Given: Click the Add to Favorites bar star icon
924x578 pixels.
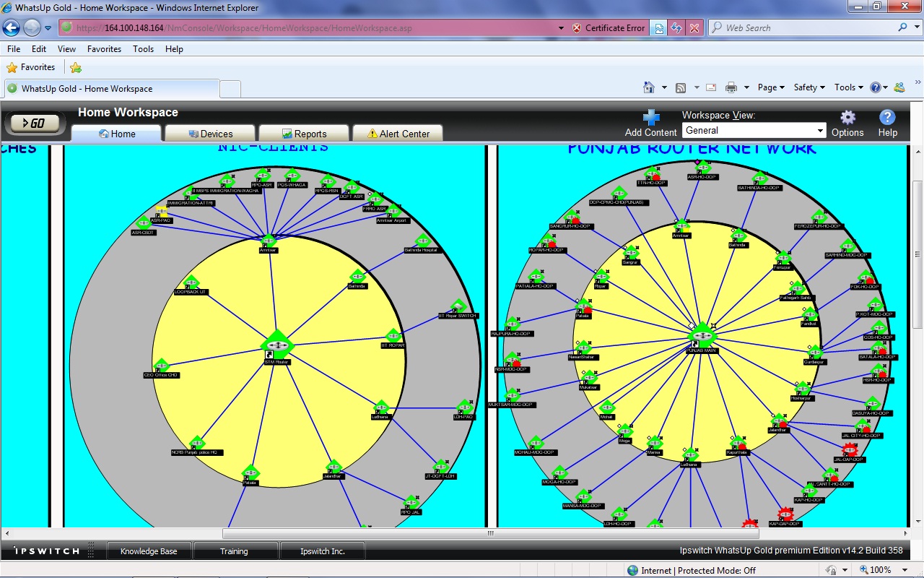Looking at the screenshot, I should (76, 67).
